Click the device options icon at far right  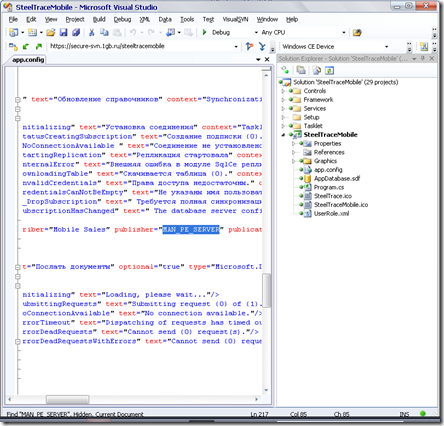pos(424,46)
